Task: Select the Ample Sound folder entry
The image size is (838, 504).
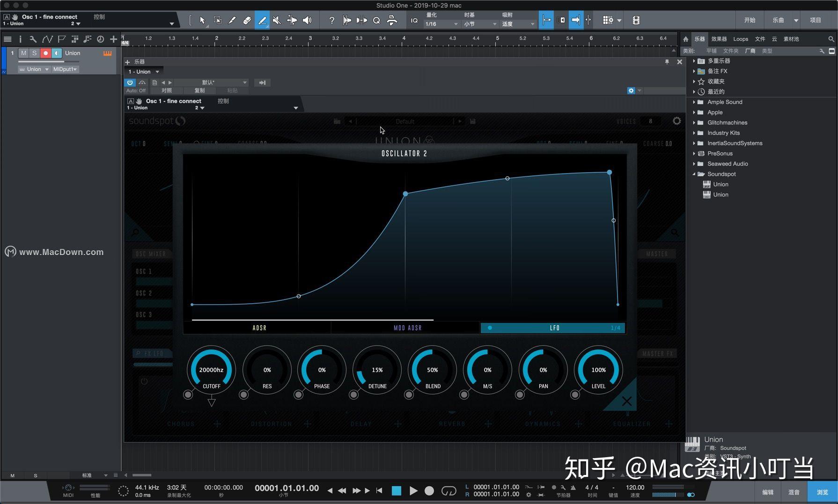Action: click(724, 102)
